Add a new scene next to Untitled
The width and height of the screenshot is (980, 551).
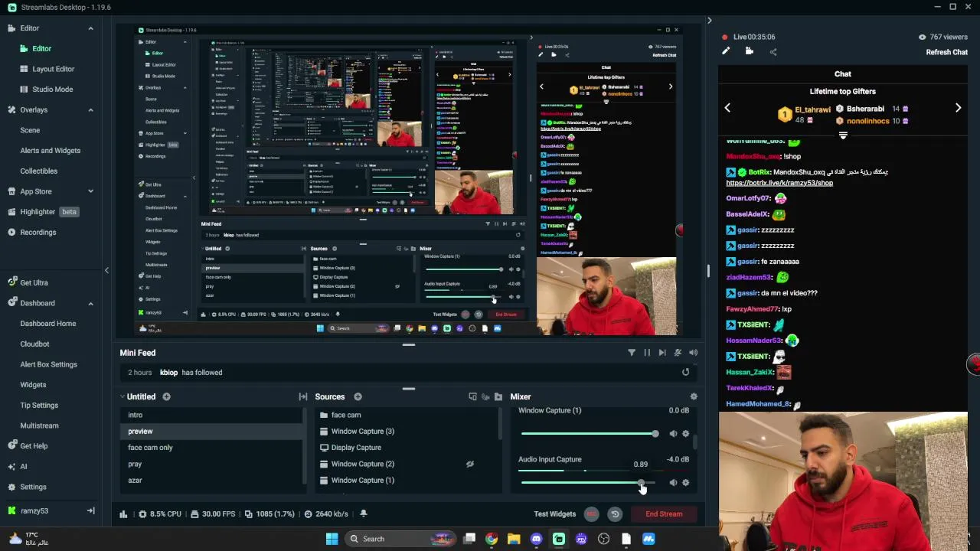click(166, 396)
